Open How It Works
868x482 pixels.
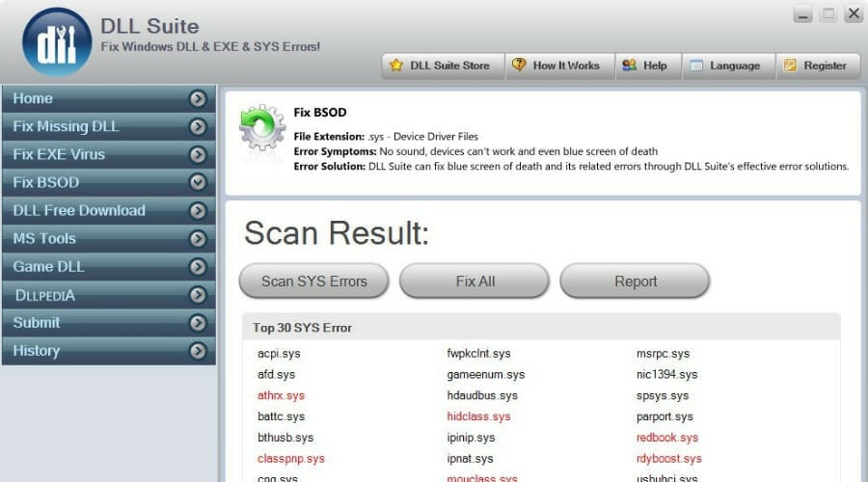pos(559,66)
